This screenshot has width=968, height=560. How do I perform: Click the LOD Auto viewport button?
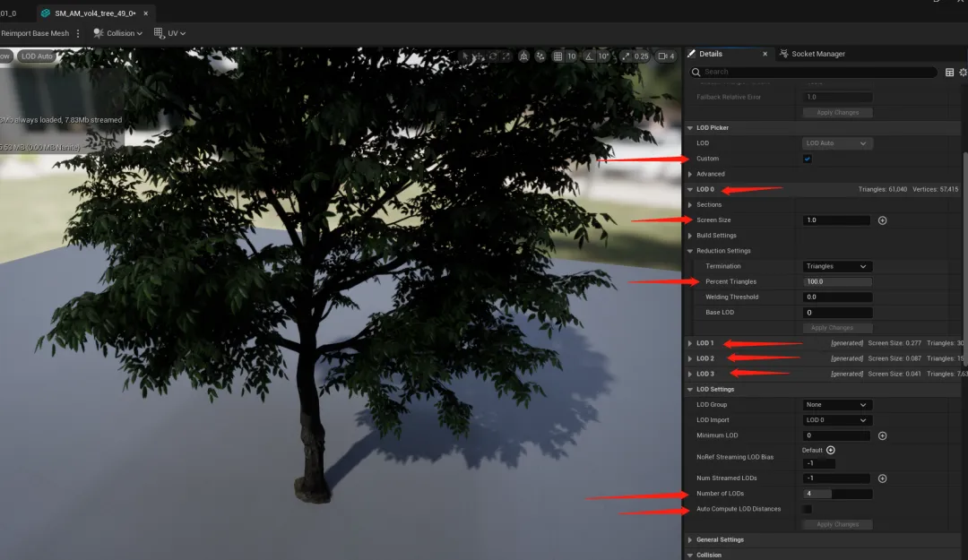pos(38,56)
